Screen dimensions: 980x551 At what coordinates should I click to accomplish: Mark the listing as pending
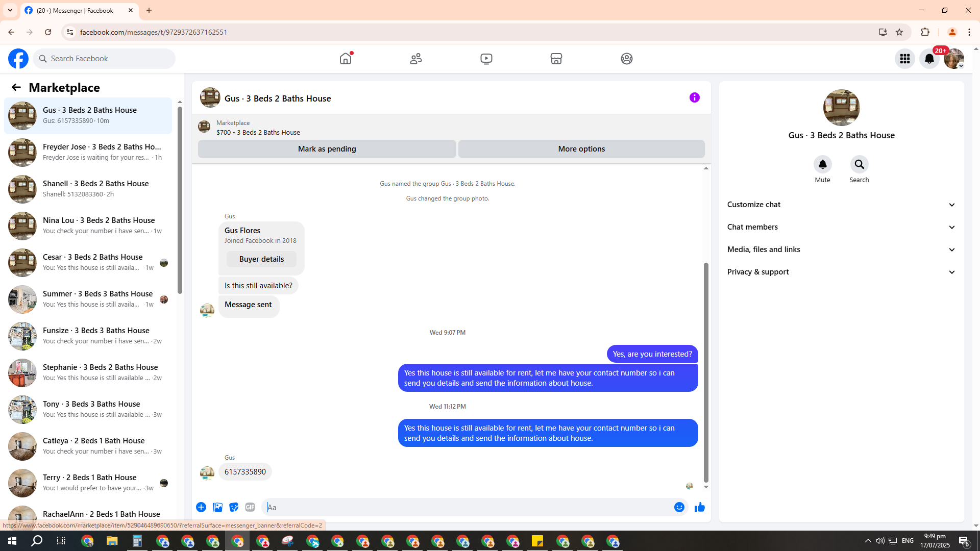click(327, 149)
